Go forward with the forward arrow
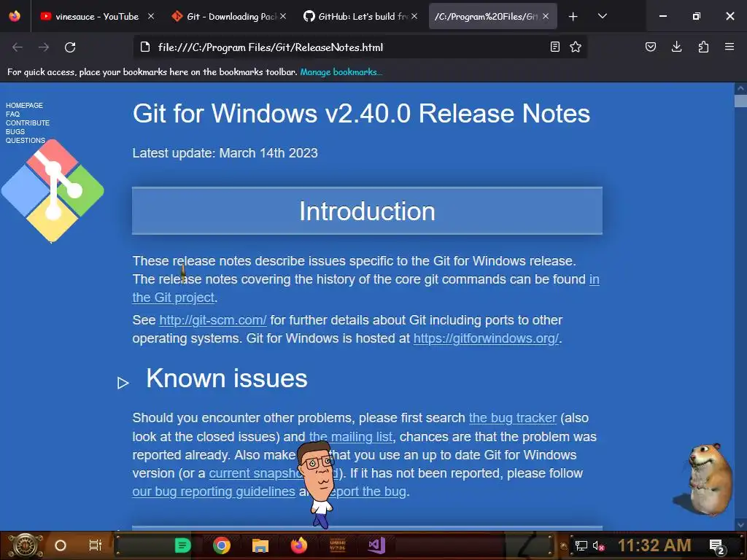This screenshot has width=747, height=560. point(44,47)
